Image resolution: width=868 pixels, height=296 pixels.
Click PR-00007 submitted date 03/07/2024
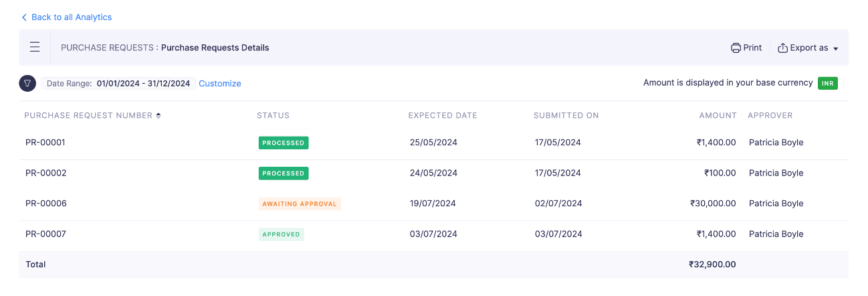[558, 234]
